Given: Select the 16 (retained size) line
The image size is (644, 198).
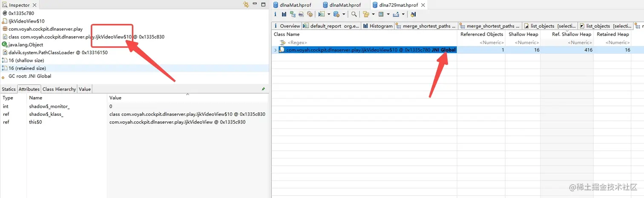Looking at the screenshot, I should [x=134, y=68].
